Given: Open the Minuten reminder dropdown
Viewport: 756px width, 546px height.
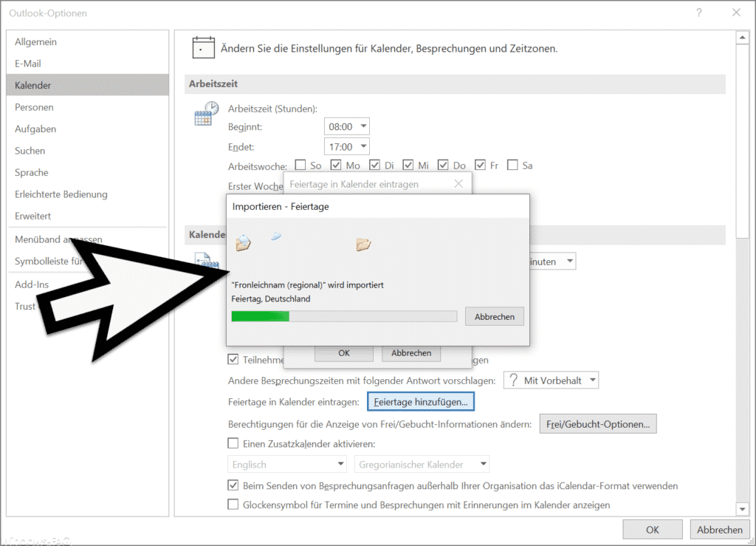Looking at the screenshot, I should (570, 261).
